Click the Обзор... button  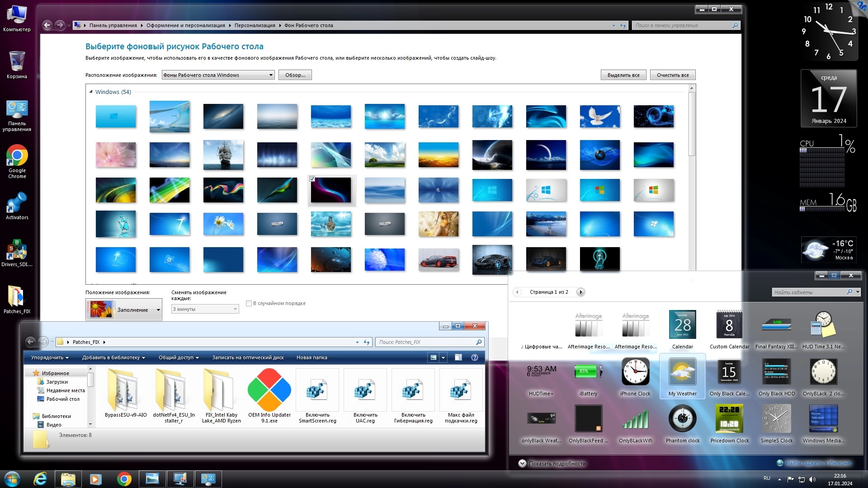tap(295, 75)
